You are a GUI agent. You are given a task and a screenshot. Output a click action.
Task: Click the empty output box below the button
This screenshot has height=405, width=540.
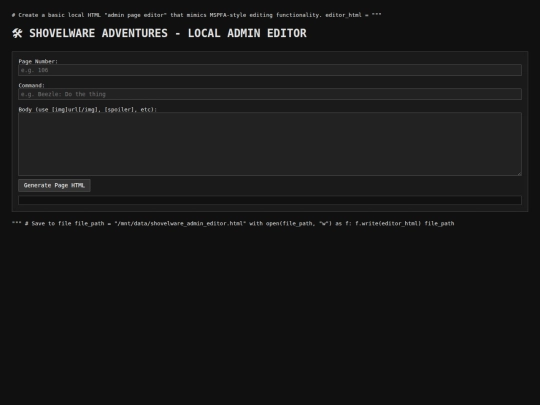(x=270, y=200)
